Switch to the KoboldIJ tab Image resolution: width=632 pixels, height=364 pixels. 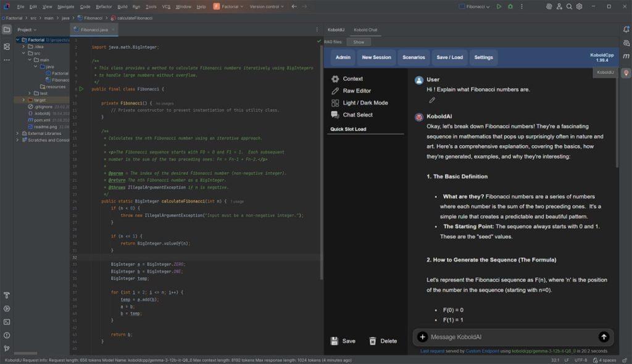(x=336, y=30)
